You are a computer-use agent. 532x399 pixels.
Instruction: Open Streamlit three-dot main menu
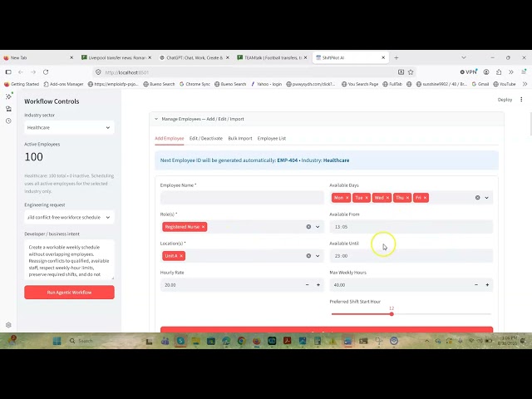pyautogui.click(x=521, y=100)
